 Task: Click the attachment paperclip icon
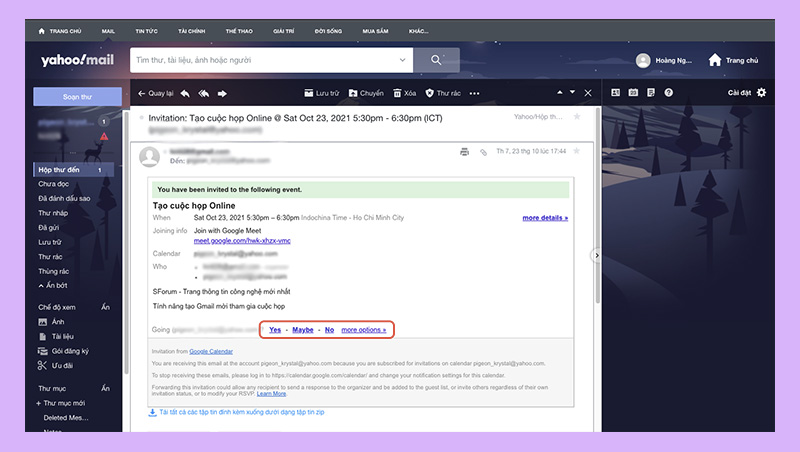coord(483,152)
